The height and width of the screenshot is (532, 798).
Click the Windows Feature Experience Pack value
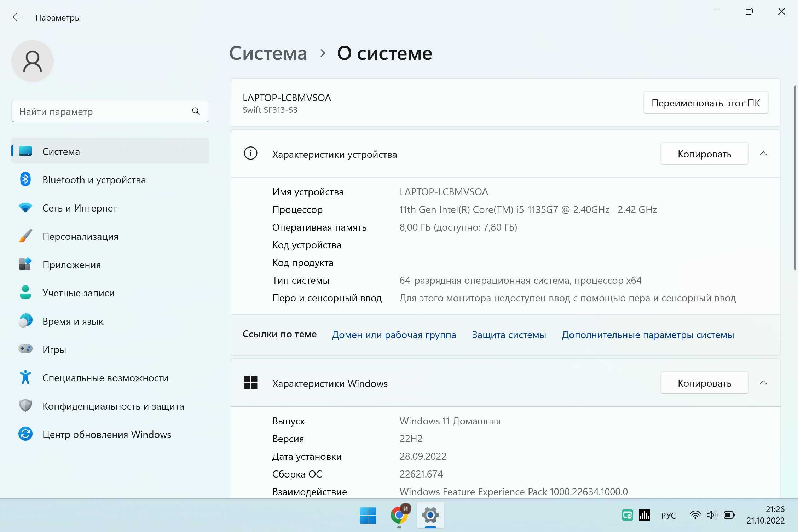514,492
